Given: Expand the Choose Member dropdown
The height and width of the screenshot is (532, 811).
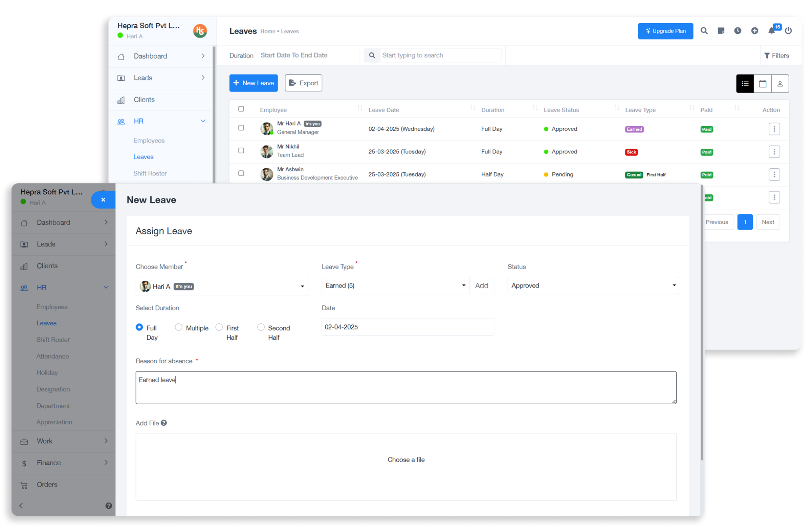Looking at the screenshot, I should (221, 286).
